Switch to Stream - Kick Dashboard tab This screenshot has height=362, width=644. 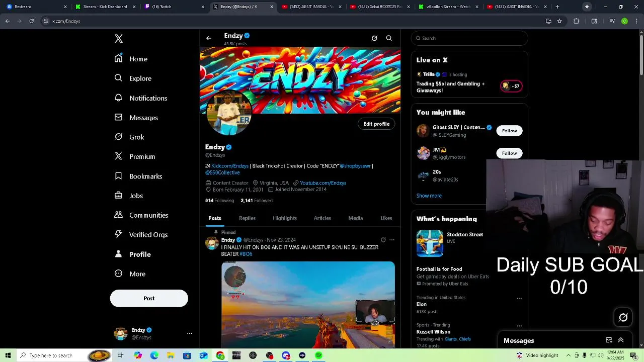[x=105, y=7]
